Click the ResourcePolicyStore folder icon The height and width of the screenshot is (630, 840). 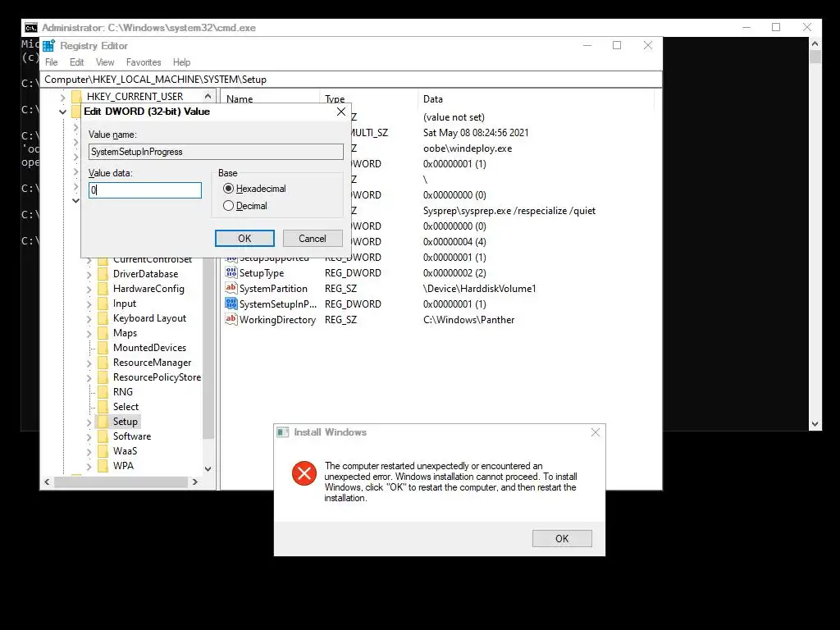[103, 377]
